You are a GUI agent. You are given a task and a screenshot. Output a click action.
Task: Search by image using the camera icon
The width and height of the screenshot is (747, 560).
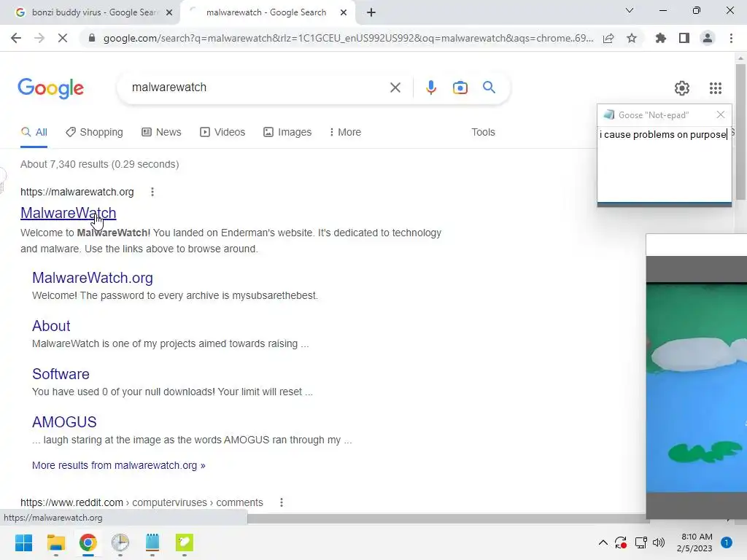point(460,87)
